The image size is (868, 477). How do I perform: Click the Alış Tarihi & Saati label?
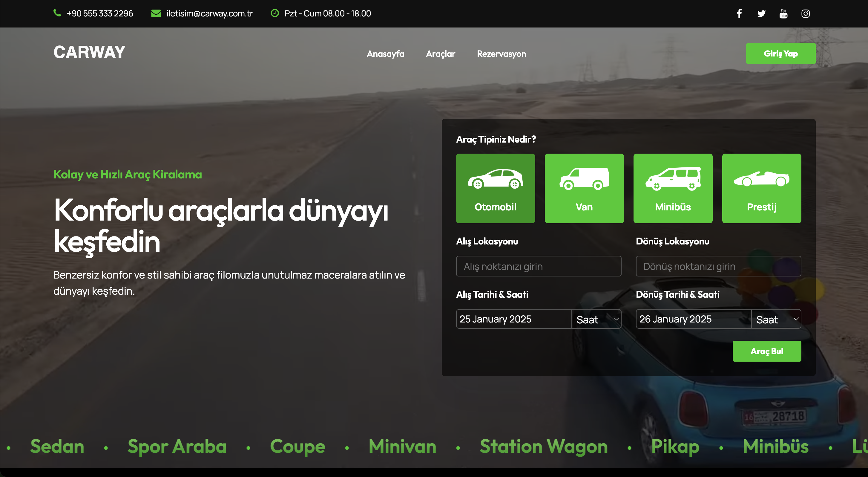tap(492, 295)
